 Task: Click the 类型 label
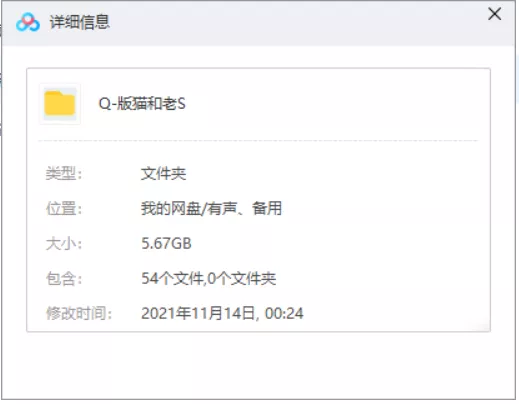[x=63, y=173]
